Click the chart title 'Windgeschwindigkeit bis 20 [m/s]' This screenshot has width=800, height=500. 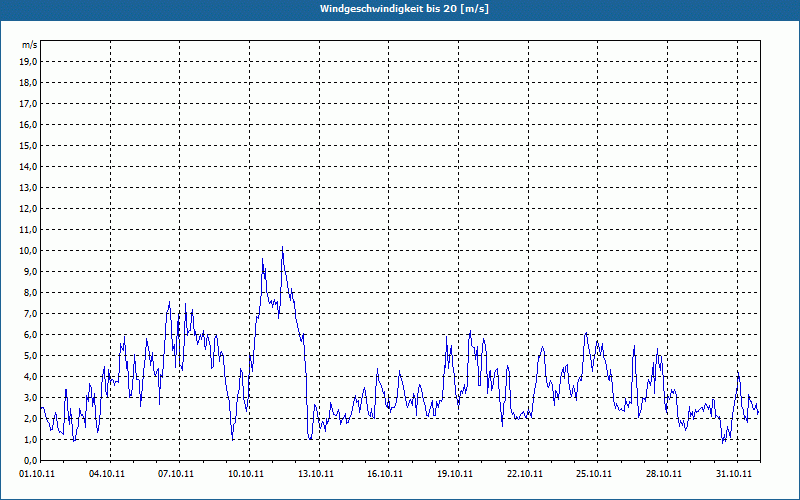click(404, 9)
